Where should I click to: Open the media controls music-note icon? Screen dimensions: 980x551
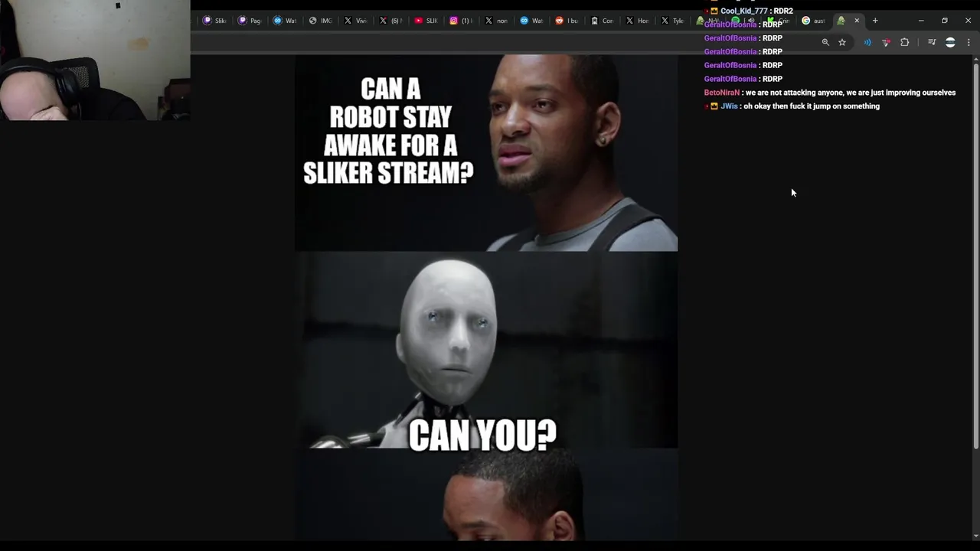point(932,42)
